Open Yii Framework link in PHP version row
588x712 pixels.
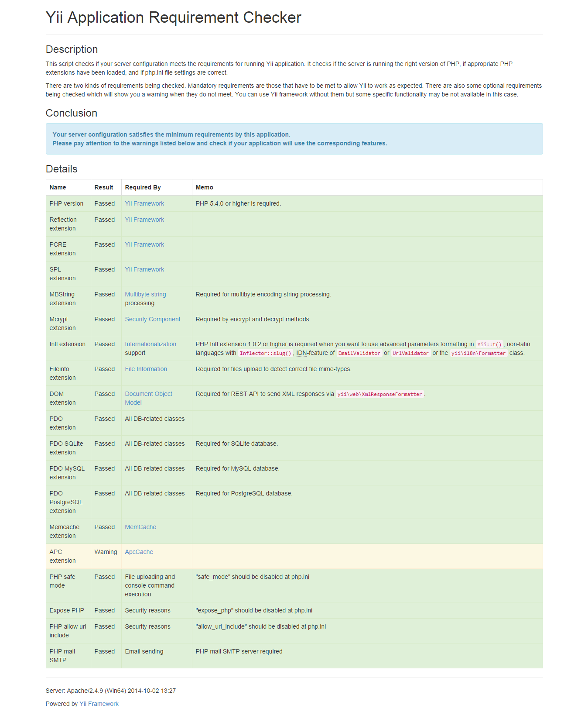(144, 203)
